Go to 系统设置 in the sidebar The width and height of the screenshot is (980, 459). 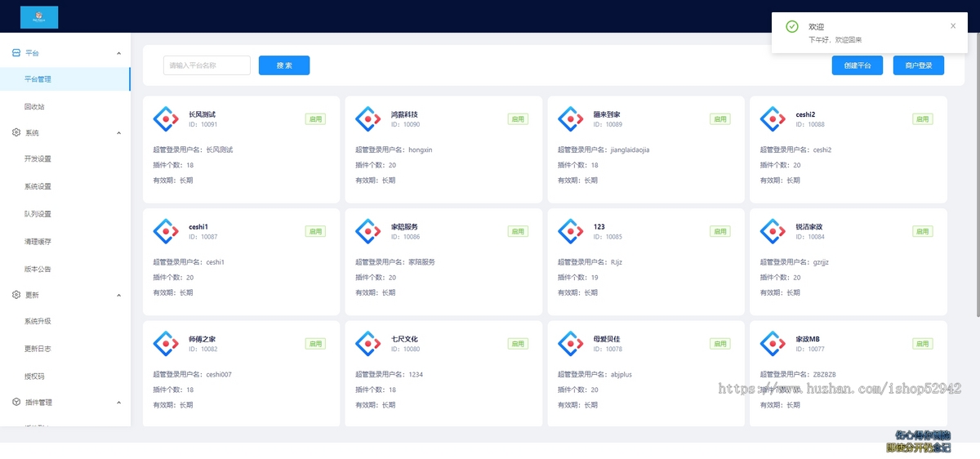tap(65, 186)
